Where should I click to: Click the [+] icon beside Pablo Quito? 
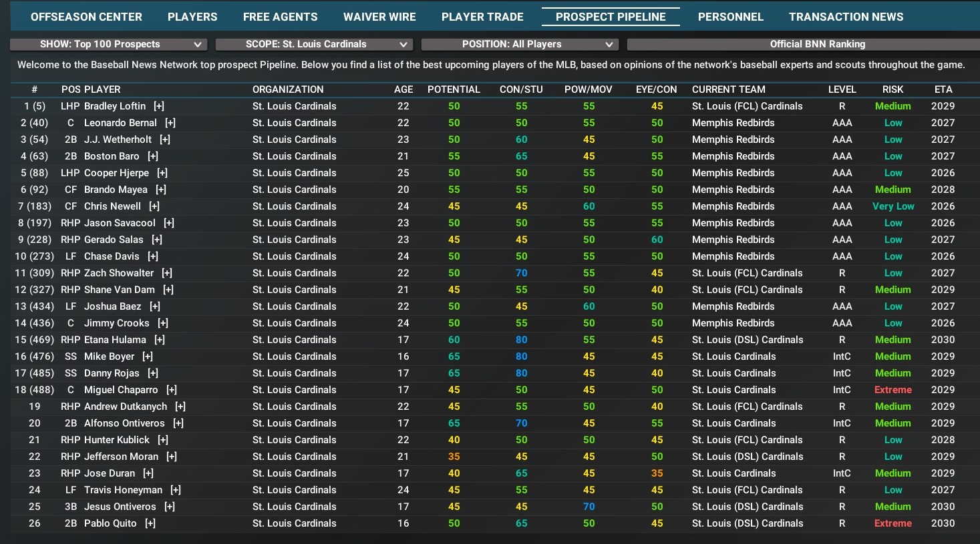click(150, 523)
